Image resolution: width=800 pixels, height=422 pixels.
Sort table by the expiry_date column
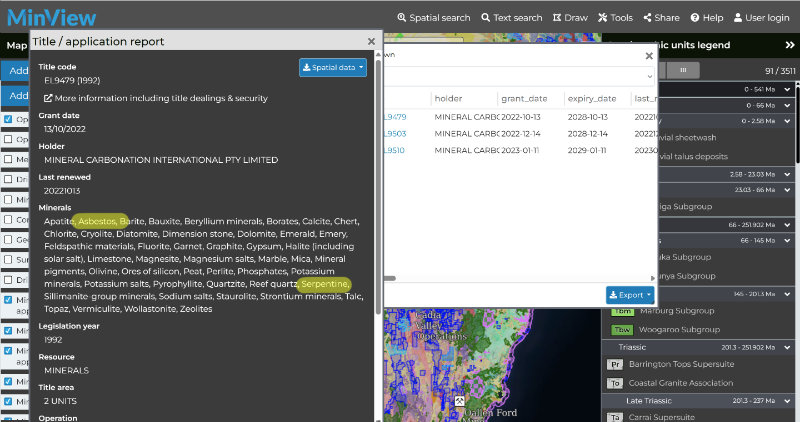coord(592,98)
